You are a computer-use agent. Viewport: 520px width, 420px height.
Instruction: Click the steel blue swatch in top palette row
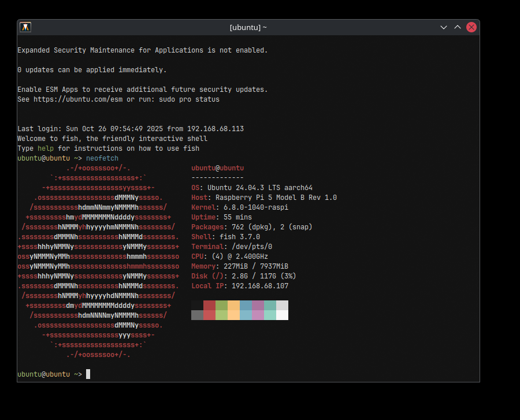[246, 305]
